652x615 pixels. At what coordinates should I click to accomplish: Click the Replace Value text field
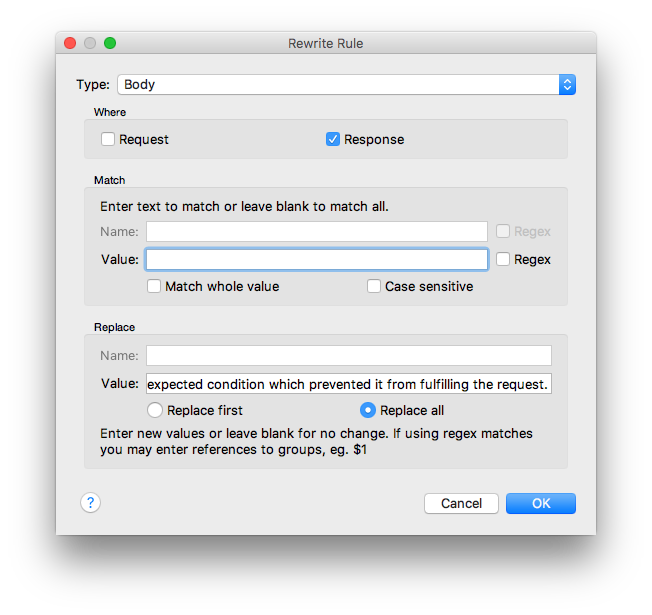click(x=348, y=383)
